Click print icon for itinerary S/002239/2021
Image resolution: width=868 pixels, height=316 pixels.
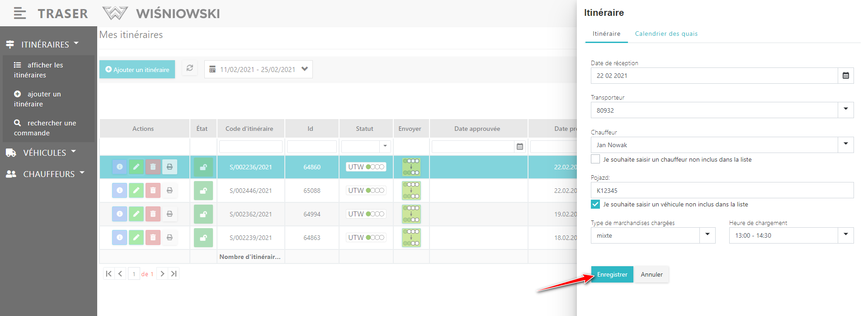coord(170,238)
